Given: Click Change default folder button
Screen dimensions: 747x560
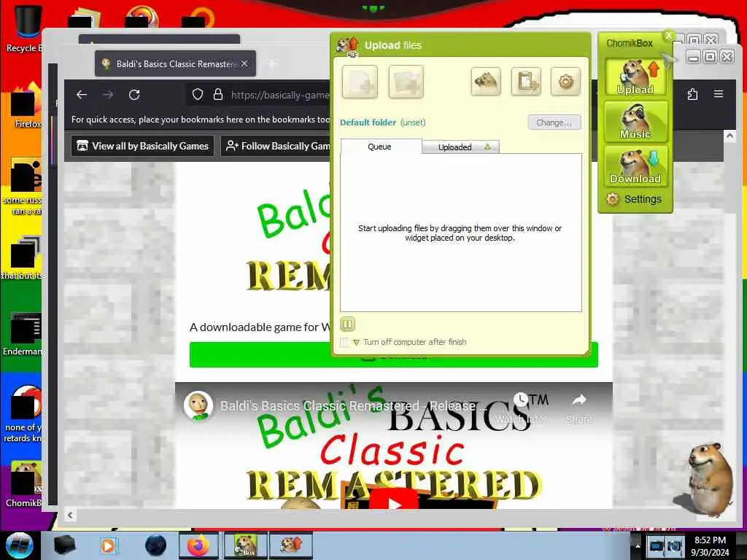Looking at the screenshot, I should pyautogui.click(x=554, y=122).
